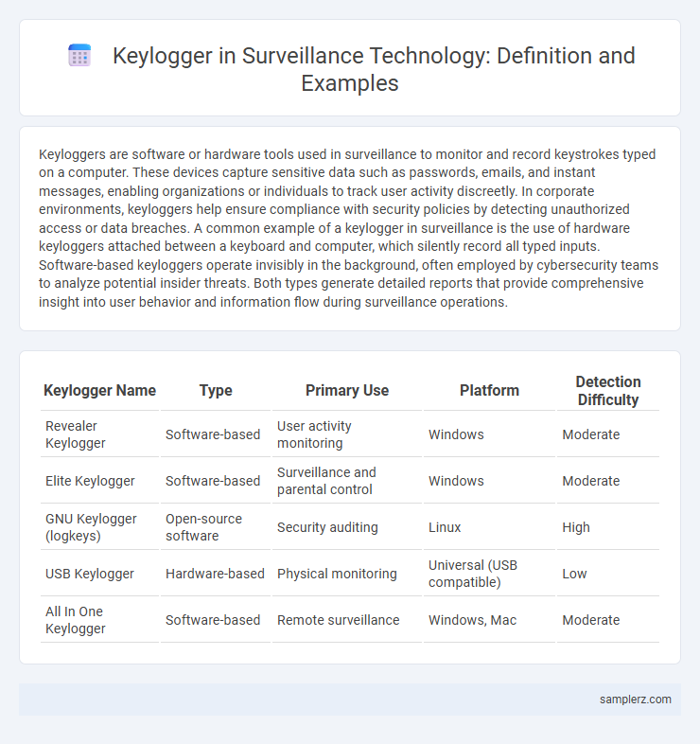Select 'Software-based' in the Elite Keylogger row

216,481
